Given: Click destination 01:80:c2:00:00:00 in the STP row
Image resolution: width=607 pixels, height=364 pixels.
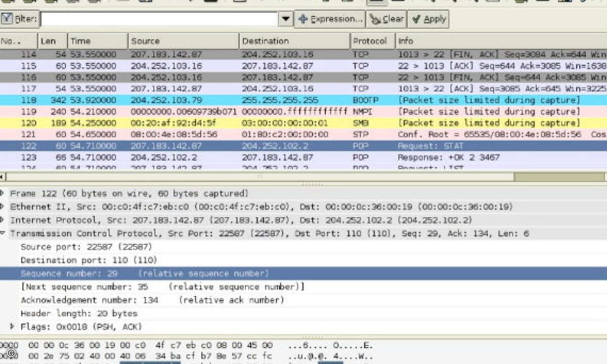Looking at the screenshot, I should tap(285, 134).
